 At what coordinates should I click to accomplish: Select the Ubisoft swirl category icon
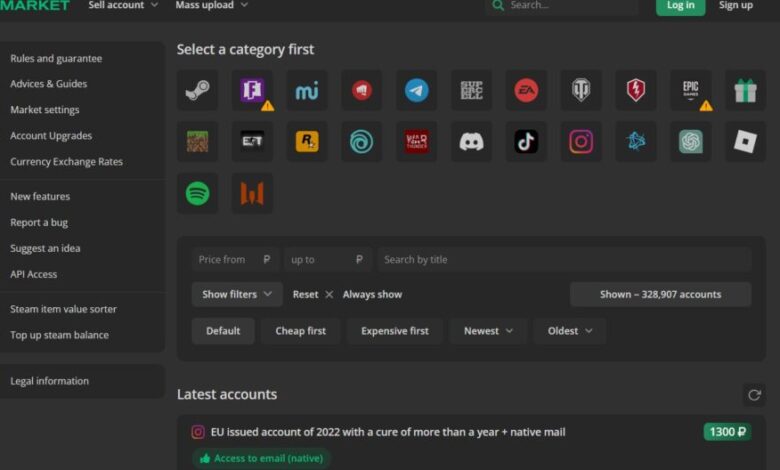[x=362, y=142]
